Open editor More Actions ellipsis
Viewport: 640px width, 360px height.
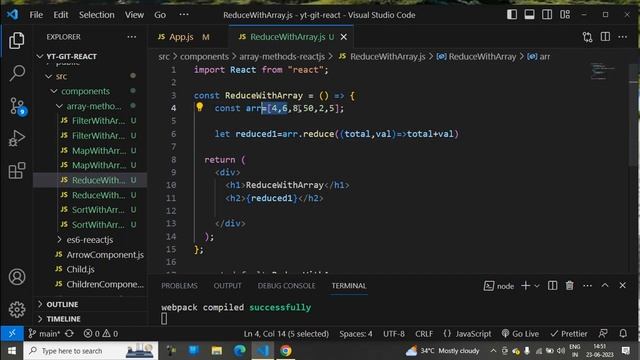tap(622, 37)
